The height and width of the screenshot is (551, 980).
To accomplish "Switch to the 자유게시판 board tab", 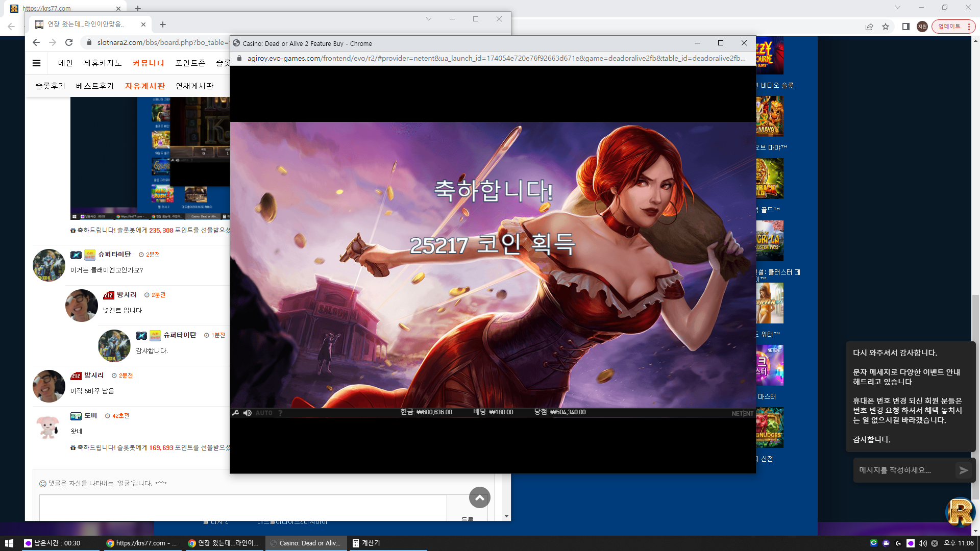I will pyautogui.click(x=145, y=86).
